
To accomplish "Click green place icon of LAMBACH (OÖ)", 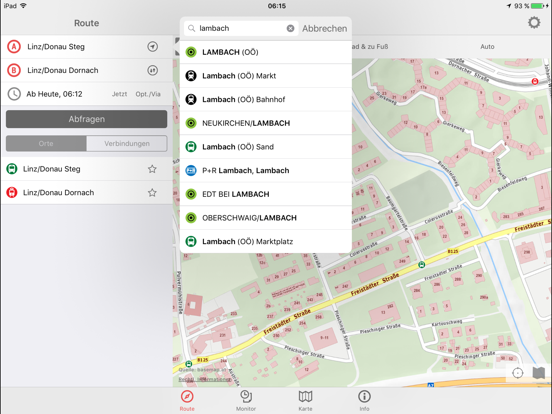I will 191,52.
